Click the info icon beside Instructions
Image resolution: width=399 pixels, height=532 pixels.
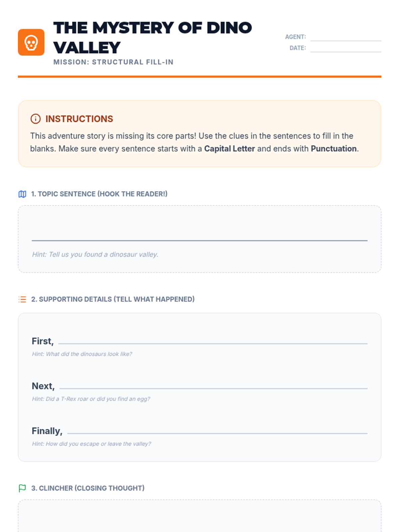(36, 119)
